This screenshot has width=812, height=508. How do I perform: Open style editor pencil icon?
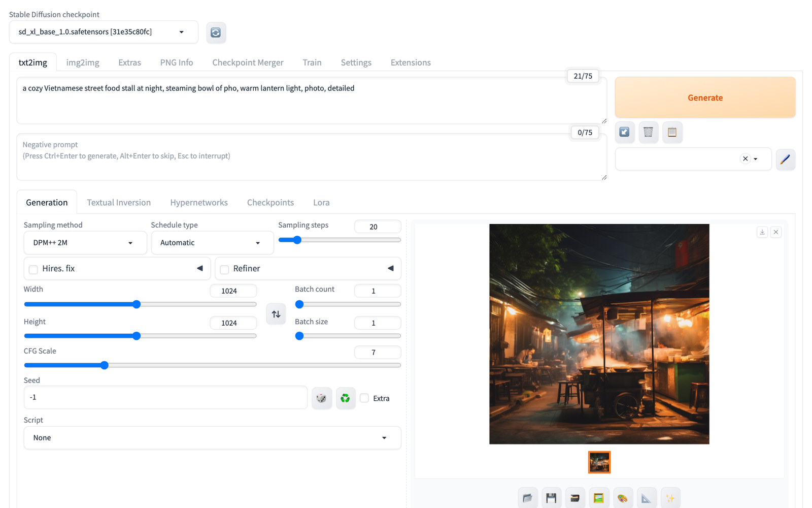(785, 160)
